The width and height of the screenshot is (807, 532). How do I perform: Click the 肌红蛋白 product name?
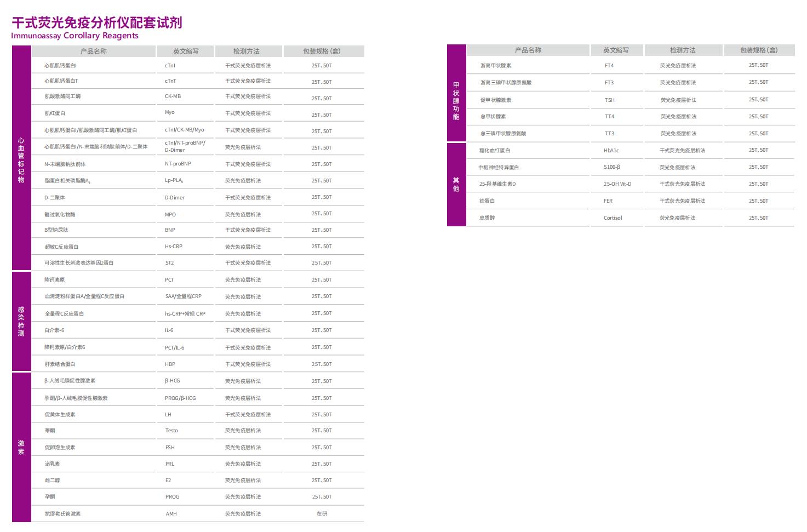pyautogui.click(x=55, y=113)
